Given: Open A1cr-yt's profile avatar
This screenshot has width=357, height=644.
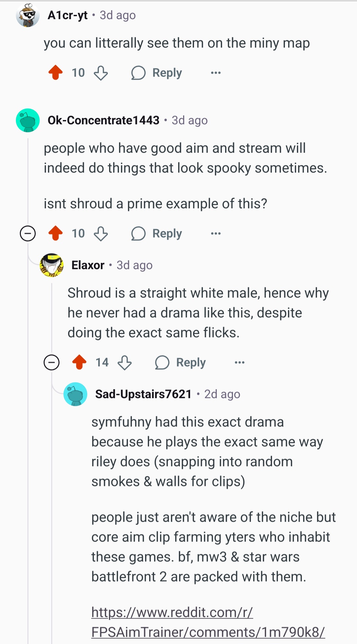Looking at the screenshot, I should [28, 15].
